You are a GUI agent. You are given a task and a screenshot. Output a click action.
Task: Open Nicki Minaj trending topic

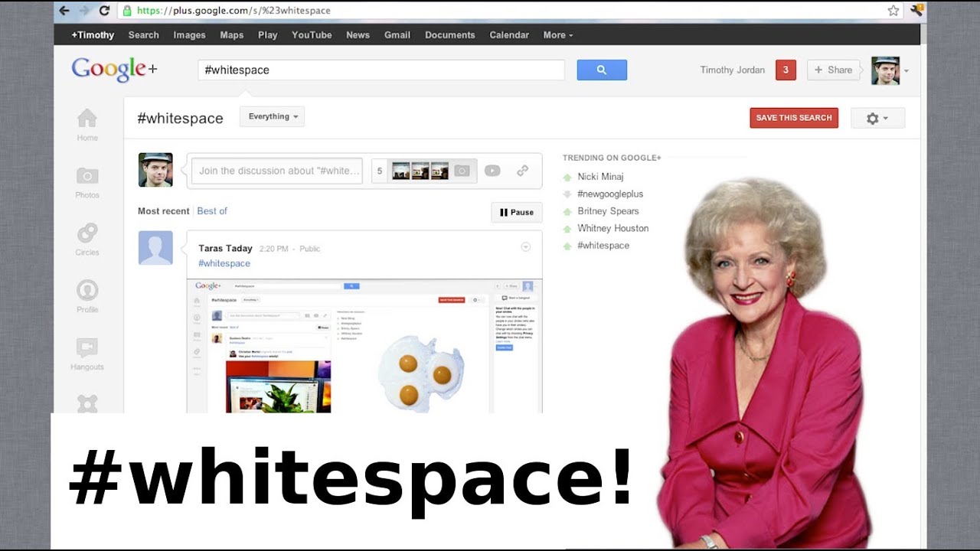point(600,177)
